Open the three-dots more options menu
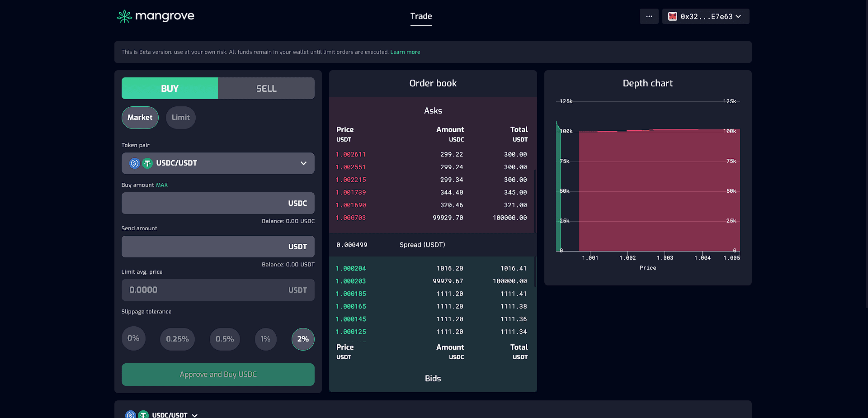868x418 pixels. pyautogui.click(x=649, y=16)
